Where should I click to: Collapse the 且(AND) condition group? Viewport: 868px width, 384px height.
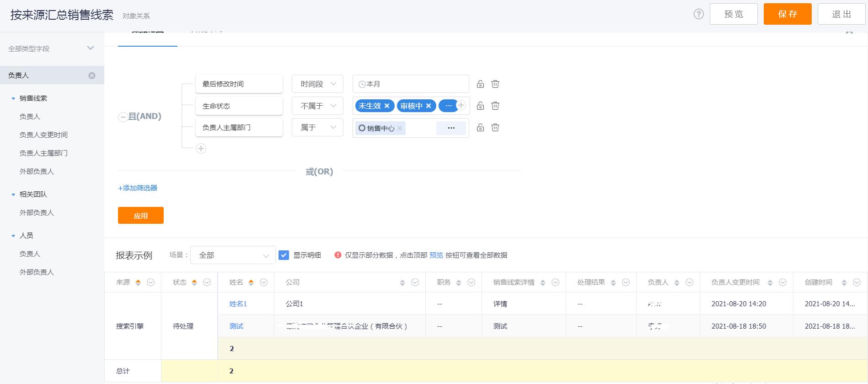(x=123, y=117)
